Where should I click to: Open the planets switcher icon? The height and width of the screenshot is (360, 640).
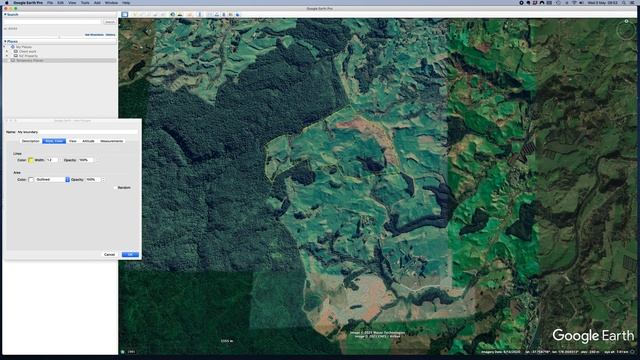pyautogui.click(x=189, y=14)
